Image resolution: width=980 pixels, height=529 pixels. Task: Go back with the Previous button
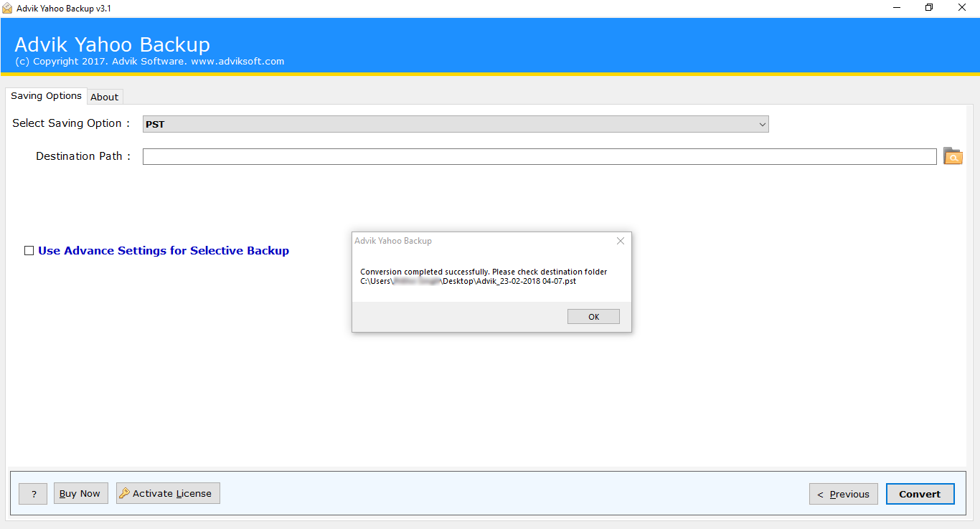[x=844, y=494]
